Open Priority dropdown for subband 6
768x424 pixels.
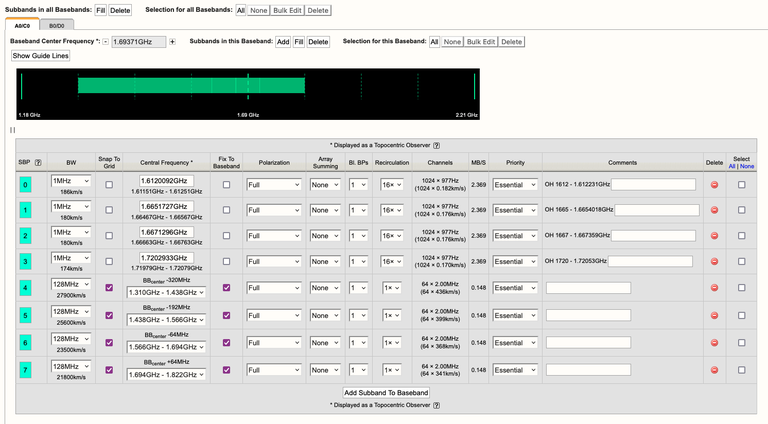point(515,343)
